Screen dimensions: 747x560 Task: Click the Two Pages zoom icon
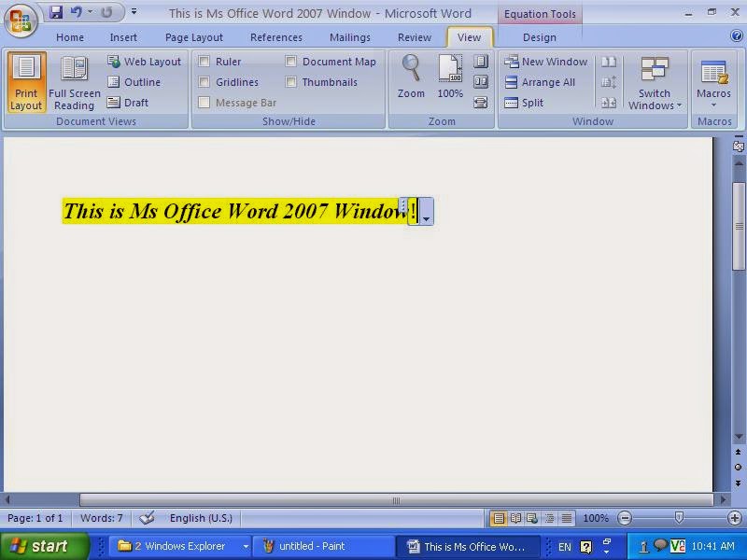coord(481,82)
